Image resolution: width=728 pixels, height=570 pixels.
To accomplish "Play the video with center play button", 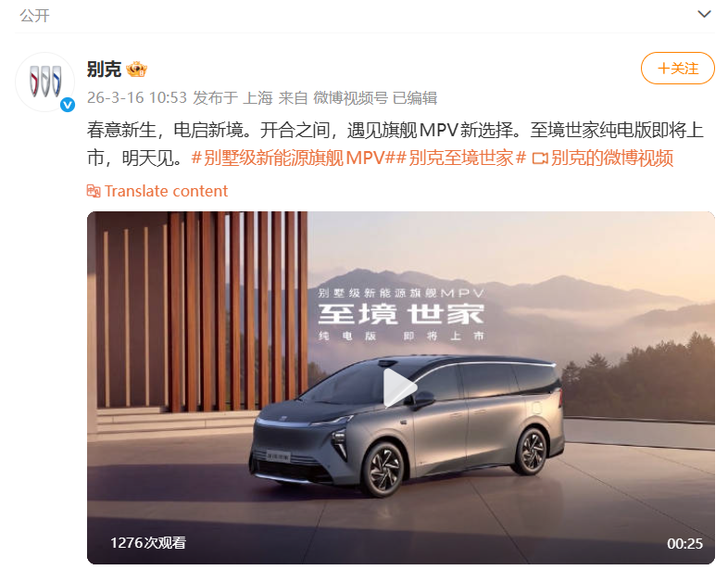I will point(400,387).
